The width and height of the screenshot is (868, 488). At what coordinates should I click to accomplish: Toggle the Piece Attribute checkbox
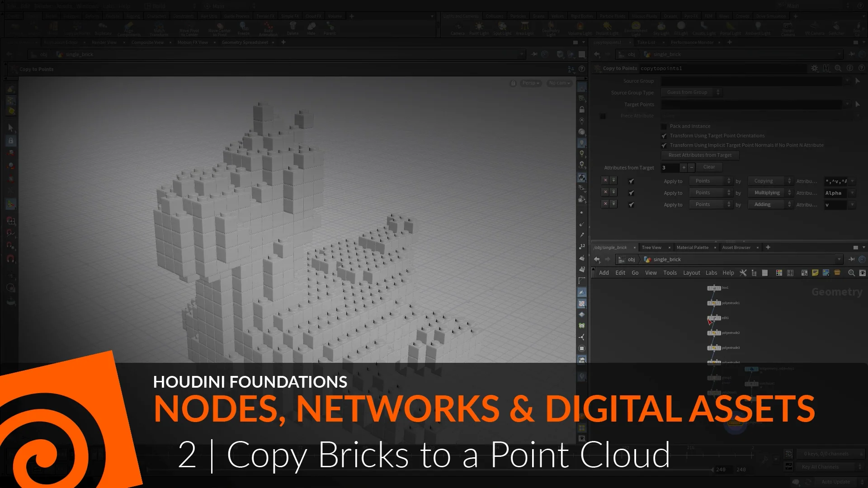click(603, 116)
